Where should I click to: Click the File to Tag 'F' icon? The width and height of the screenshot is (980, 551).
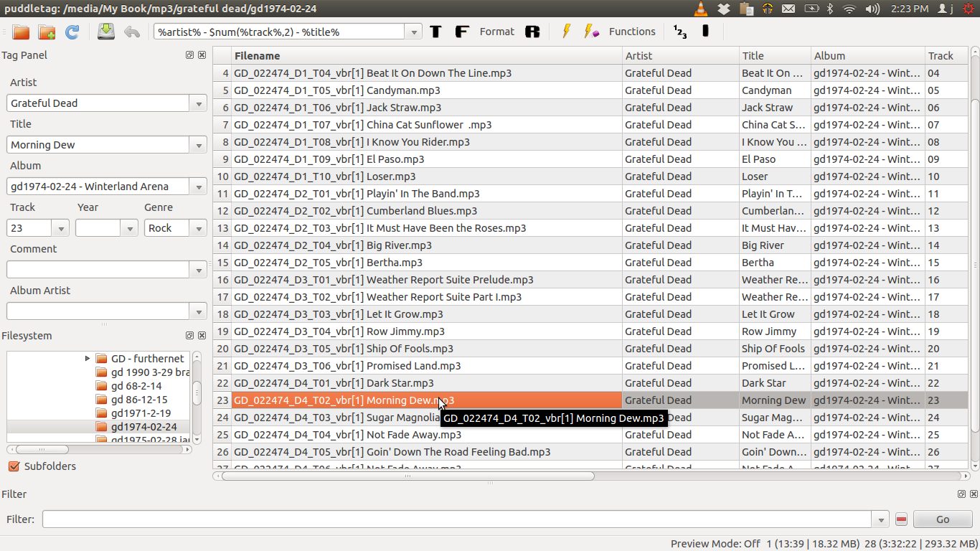click(462, 32)
